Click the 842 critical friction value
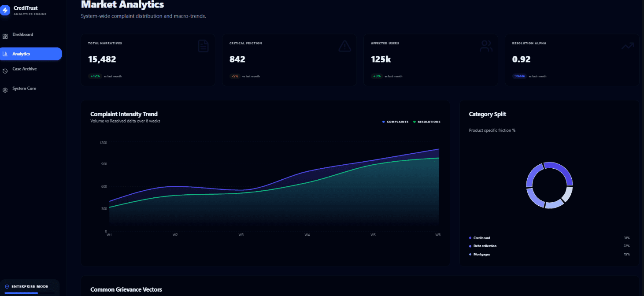This screenshot has width=644, height=296. (237, 59)
